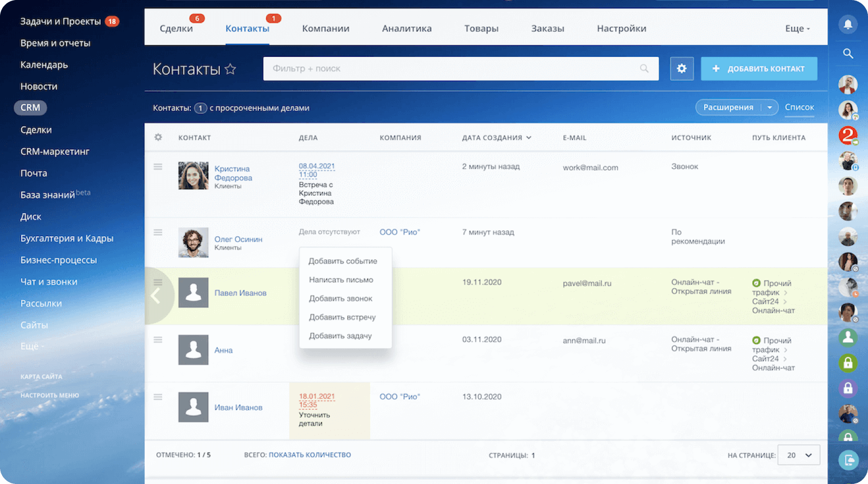Viewport: 868px width, 484px height.
Task: Expand Еще in the left sidebar menu
Action: pos(32,346)
